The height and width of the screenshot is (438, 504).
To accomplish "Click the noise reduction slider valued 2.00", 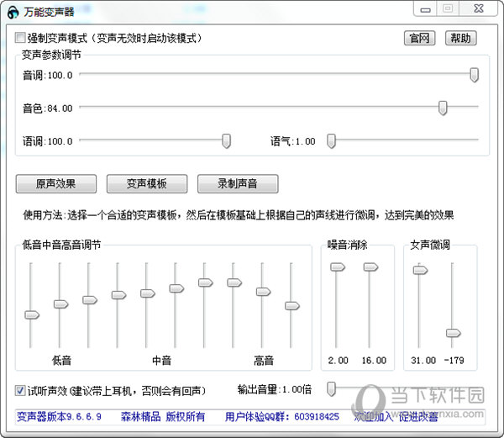I will point(338,266).
